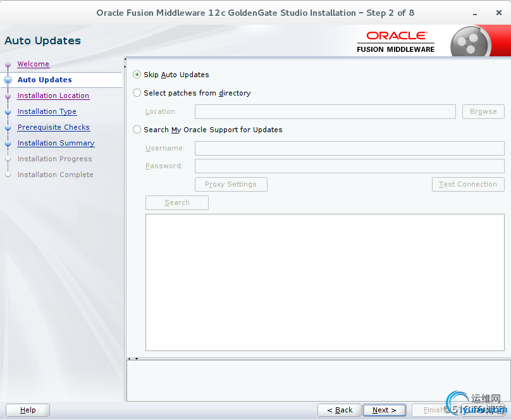Image resolution: width=511 pixels, height=420 pixels.
Task: Open Proxy Settings
Action: point(231,185)
